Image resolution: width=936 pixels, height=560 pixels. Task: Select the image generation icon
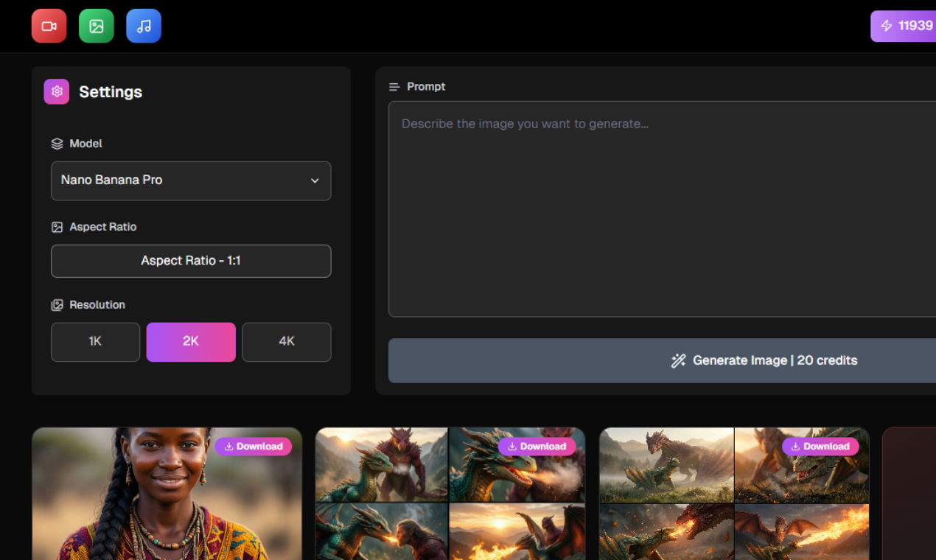point(96,26)
